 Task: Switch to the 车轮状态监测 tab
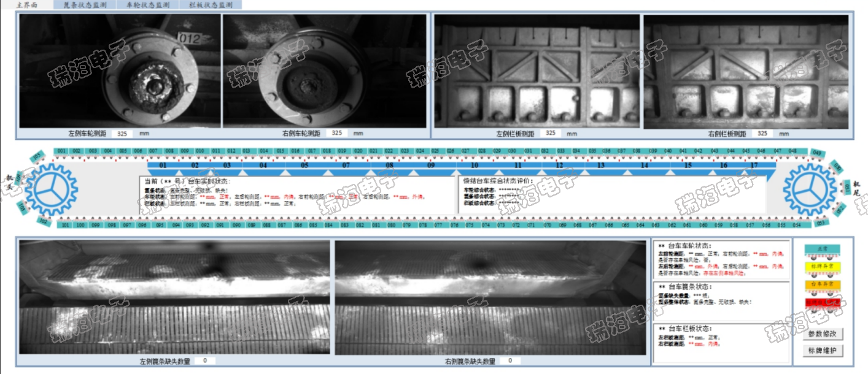coord(147,5)
